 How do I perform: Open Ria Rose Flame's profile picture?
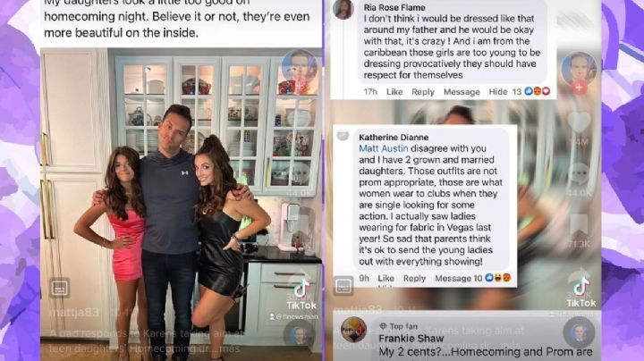tap(343, 9)
